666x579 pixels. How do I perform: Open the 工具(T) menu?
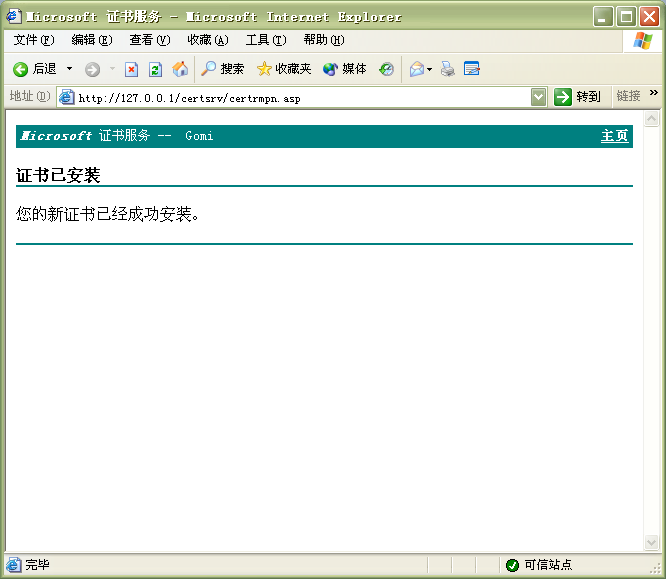pyautogui.click(x=266, y=40)
